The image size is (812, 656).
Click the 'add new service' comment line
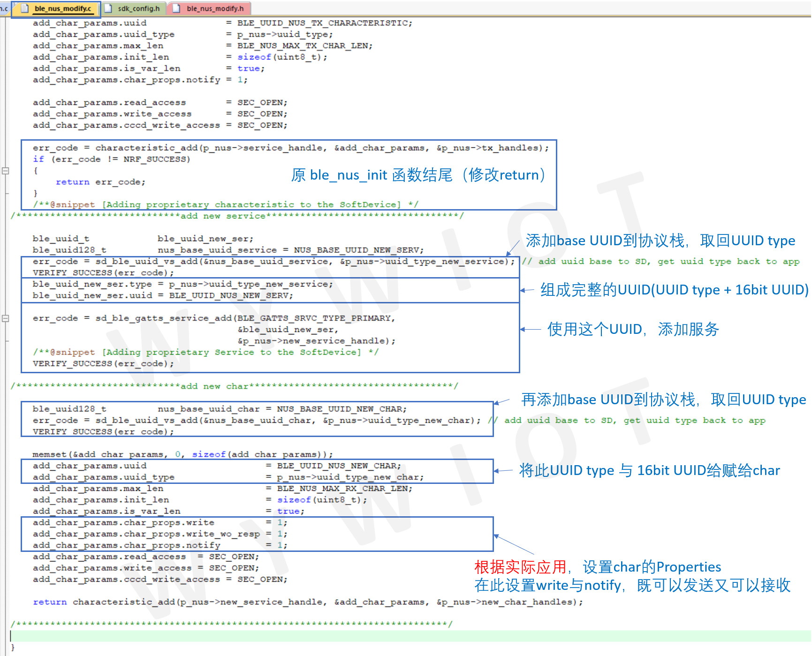[237, 216]
